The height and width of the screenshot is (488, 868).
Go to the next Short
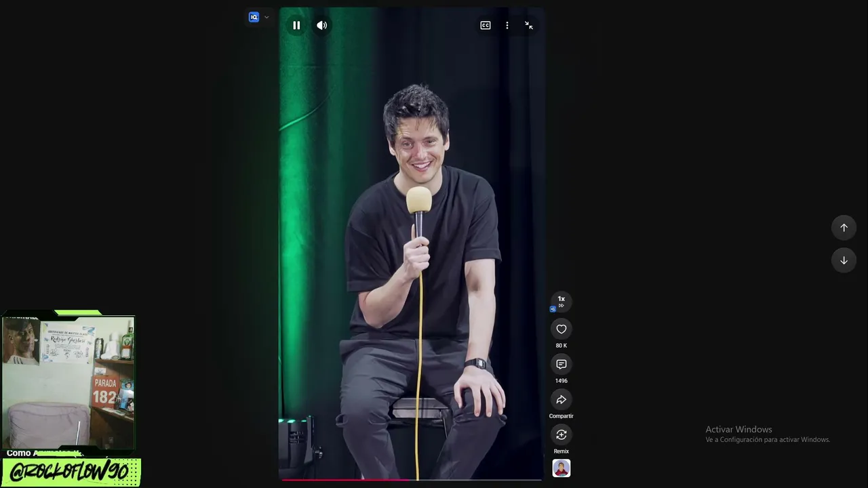click(844, 260)
